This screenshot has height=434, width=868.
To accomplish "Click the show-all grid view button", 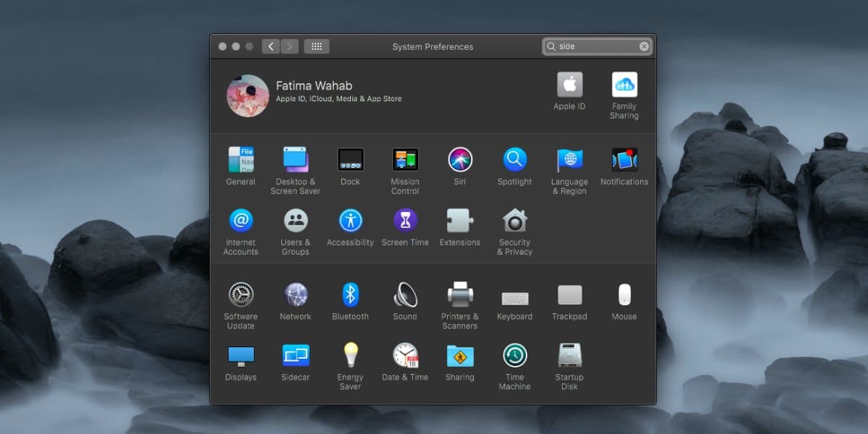I will pyautogui.click(x=316, y=46).
